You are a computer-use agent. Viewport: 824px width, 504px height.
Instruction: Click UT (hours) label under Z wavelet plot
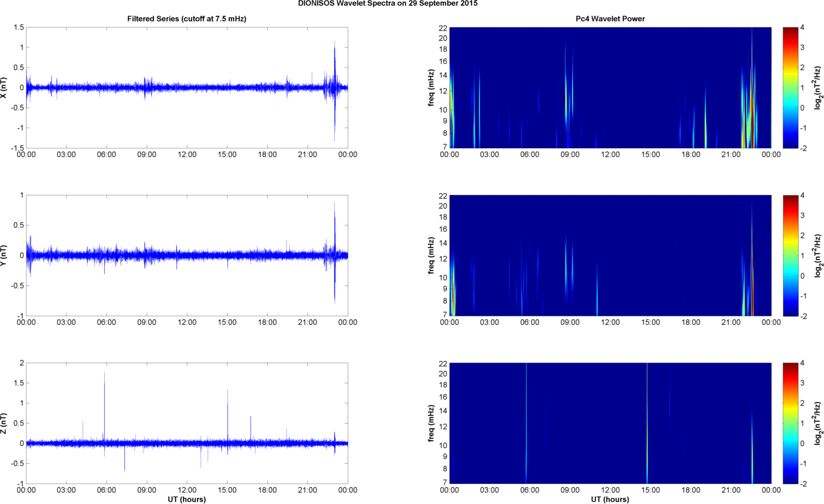[610, 499]
